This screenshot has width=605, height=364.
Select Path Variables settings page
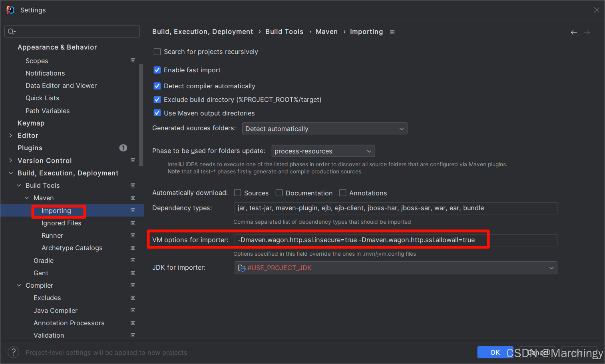48,111
